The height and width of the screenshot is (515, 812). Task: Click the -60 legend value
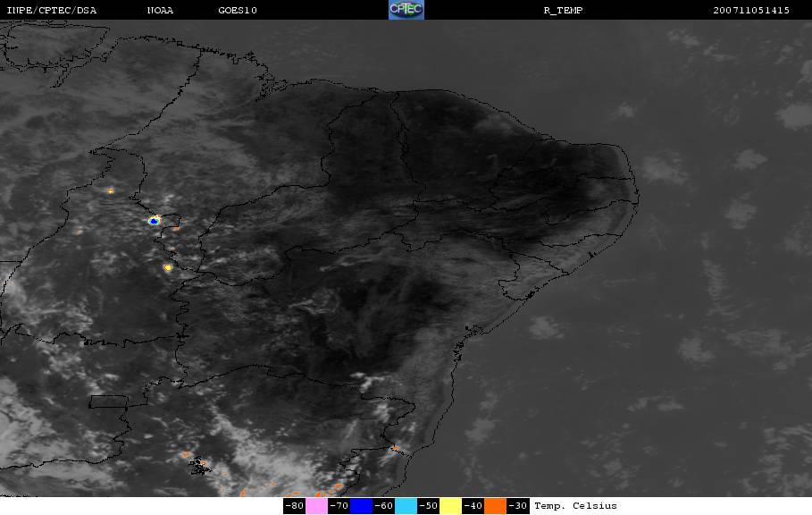(x=384, y=506)
